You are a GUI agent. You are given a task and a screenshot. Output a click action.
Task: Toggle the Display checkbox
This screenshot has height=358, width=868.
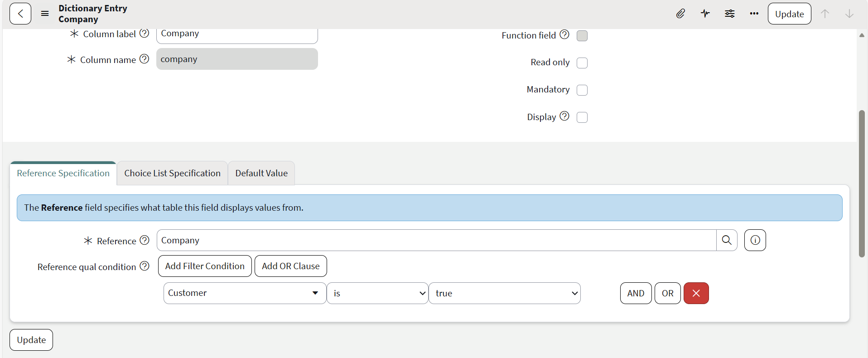tap(582, 117)
